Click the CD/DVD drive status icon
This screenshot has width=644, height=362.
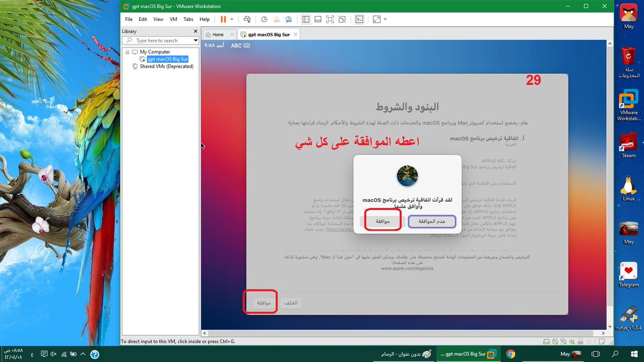555,341
